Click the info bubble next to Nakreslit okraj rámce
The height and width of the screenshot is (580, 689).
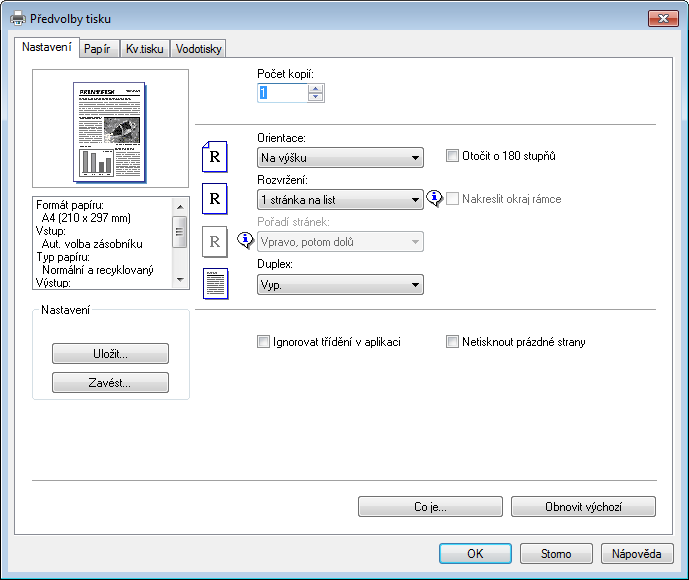[x=435, y=199]
